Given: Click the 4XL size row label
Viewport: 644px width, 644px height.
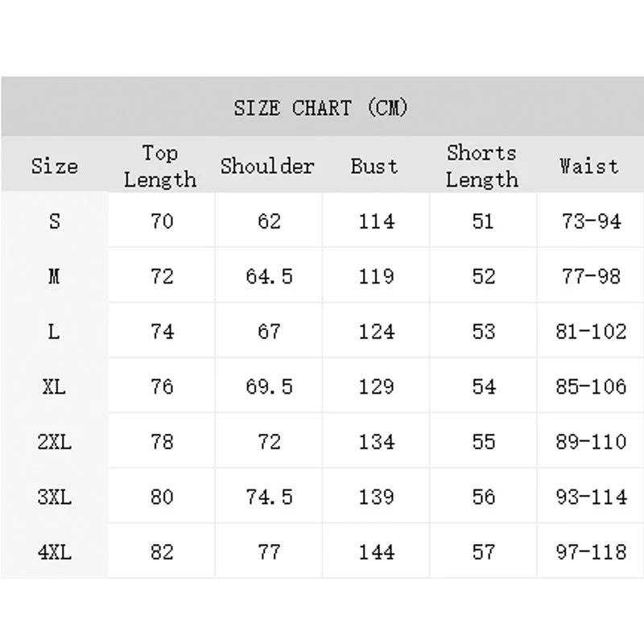Looking at the screenshot, I should tap(55, 551).
